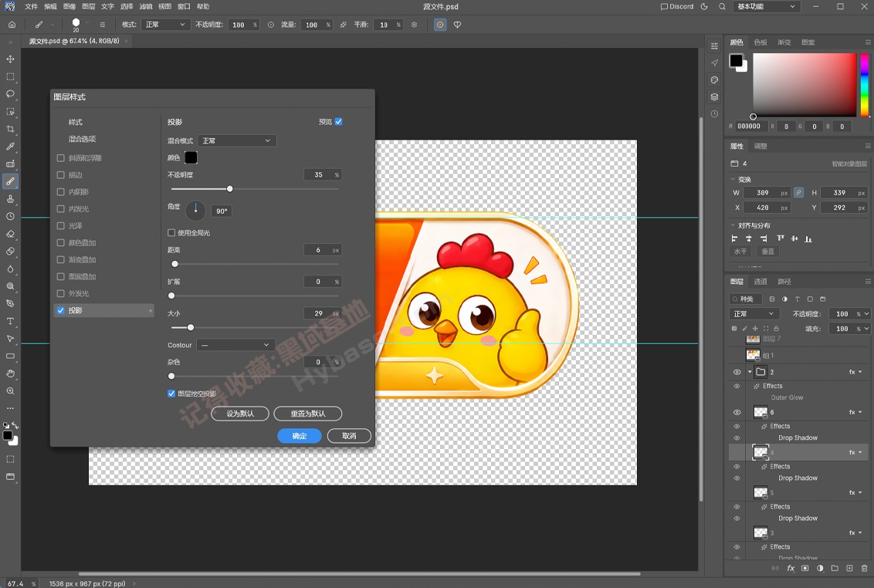Click 设为默认 (Make Default) button
This screenshot has width=874, height=588.
(x=240, y=414)
